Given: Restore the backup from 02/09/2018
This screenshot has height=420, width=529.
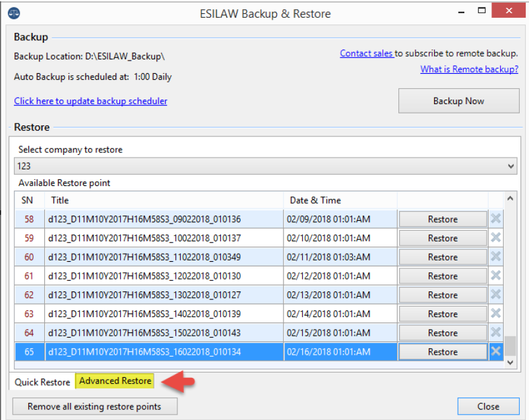Looking at the screenshot, I should click(x=443, y=220).
